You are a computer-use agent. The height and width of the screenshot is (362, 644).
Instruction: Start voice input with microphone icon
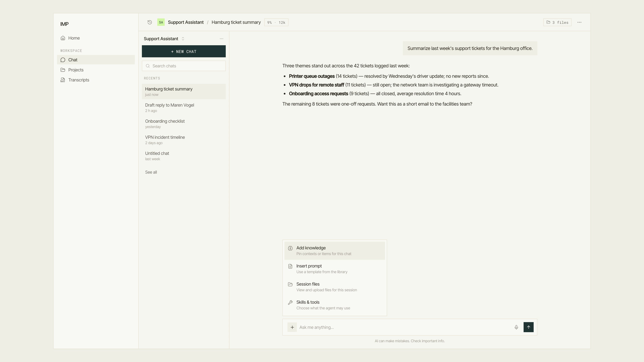(516, 327)
